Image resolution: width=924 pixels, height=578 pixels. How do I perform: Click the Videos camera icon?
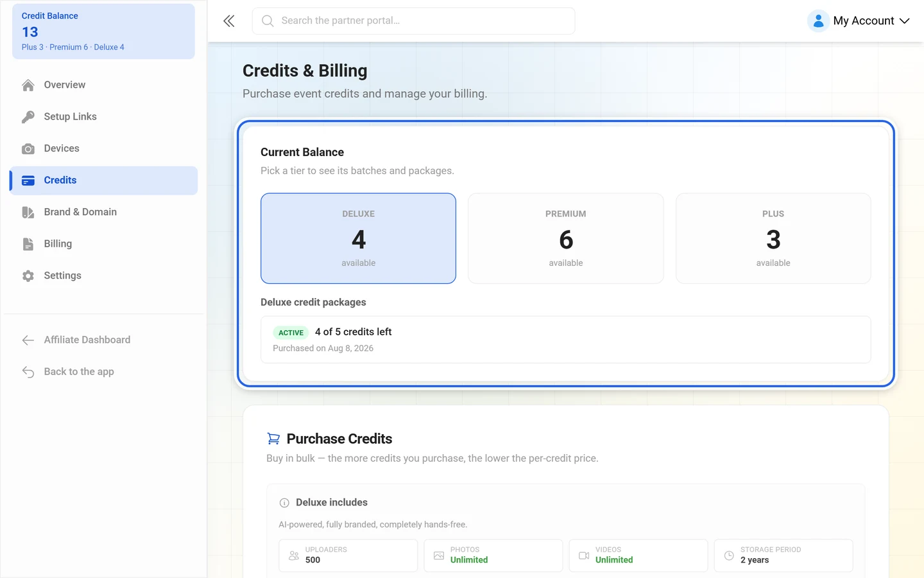pos(584,556)
